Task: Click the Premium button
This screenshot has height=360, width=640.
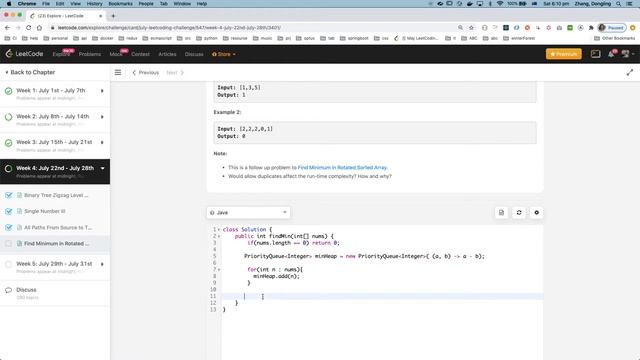Action: tap(564, 54)
